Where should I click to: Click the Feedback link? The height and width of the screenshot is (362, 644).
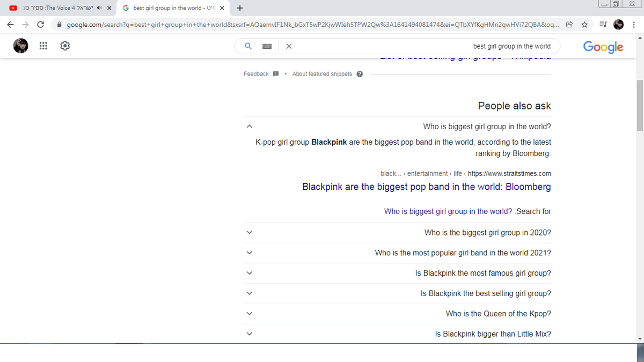tap(256, 74)
